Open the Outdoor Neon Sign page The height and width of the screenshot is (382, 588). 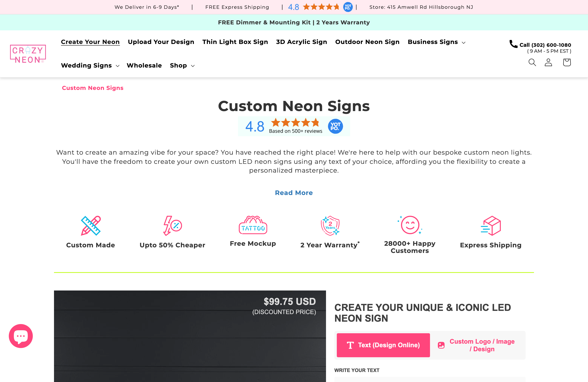pos(367,42)
